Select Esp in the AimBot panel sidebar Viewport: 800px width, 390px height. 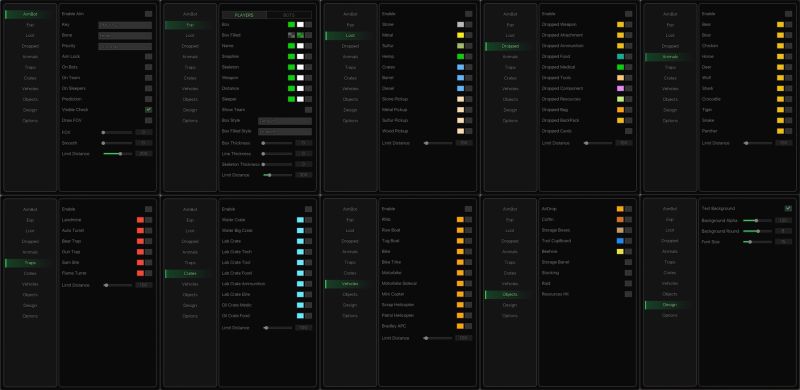click(30, 25)
